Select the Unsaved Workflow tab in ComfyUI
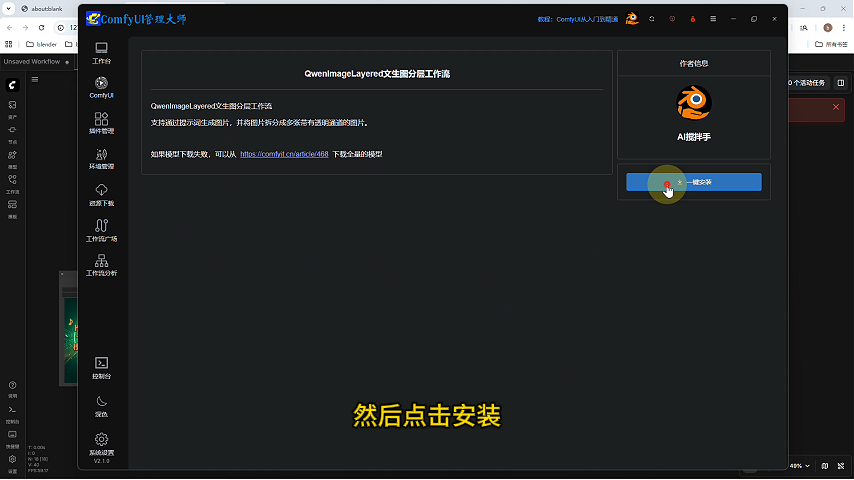The height and width of the screenshot is (480, 854). [32, 62]
